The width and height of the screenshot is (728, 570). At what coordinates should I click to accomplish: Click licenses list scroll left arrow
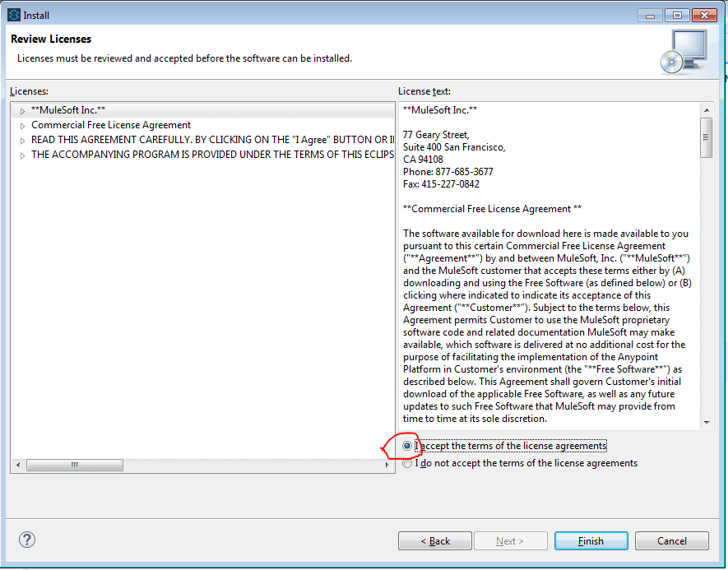[18, 465]
